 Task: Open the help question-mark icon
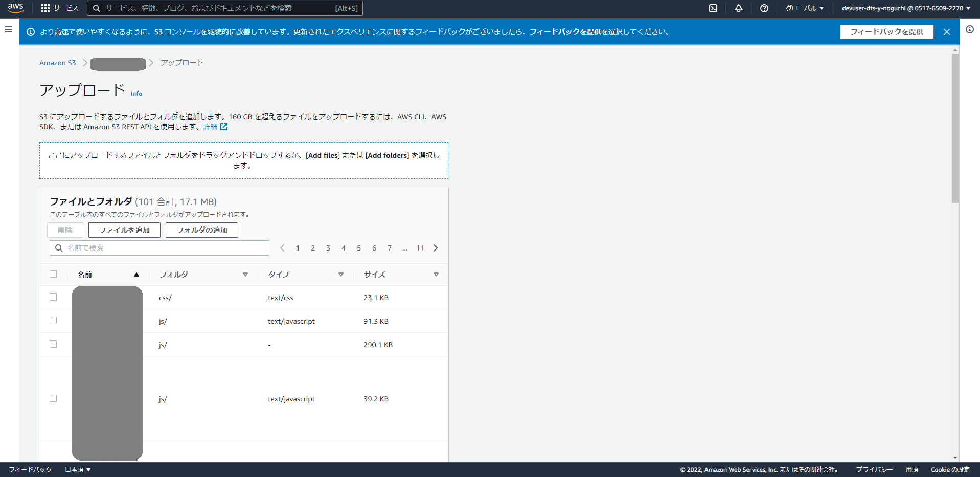(764, 8)
